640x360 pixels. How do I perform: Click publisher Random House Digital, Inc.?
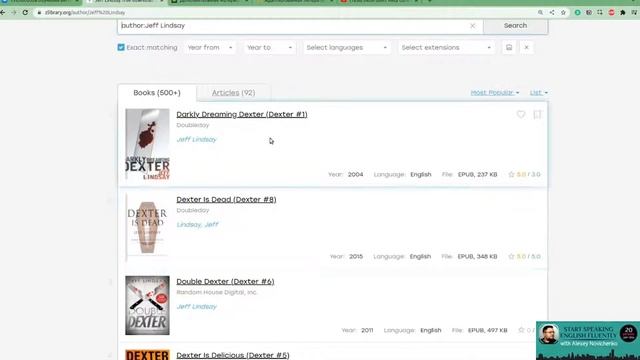click(217, 292)
